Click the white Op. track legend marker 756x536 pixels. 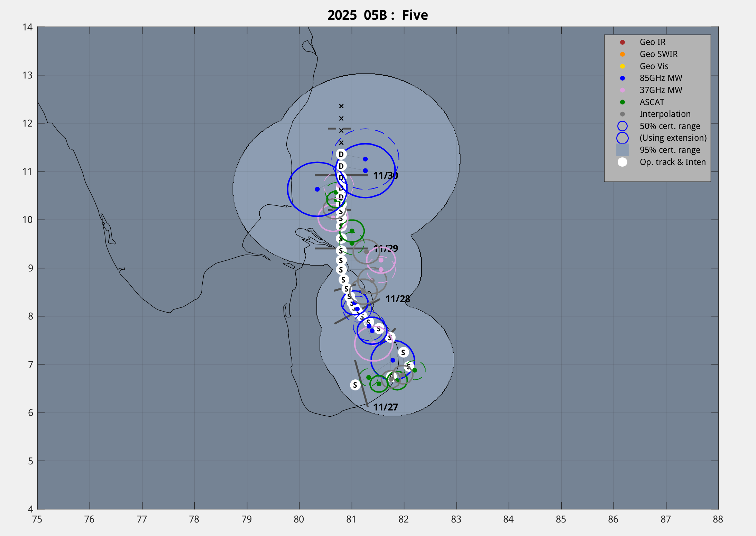(622, 162)
